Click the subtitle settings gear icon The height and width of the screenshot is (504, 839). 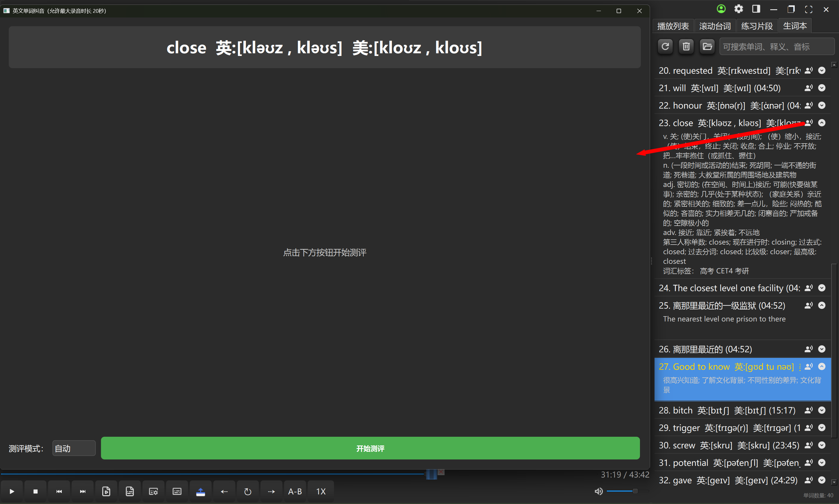153,491
